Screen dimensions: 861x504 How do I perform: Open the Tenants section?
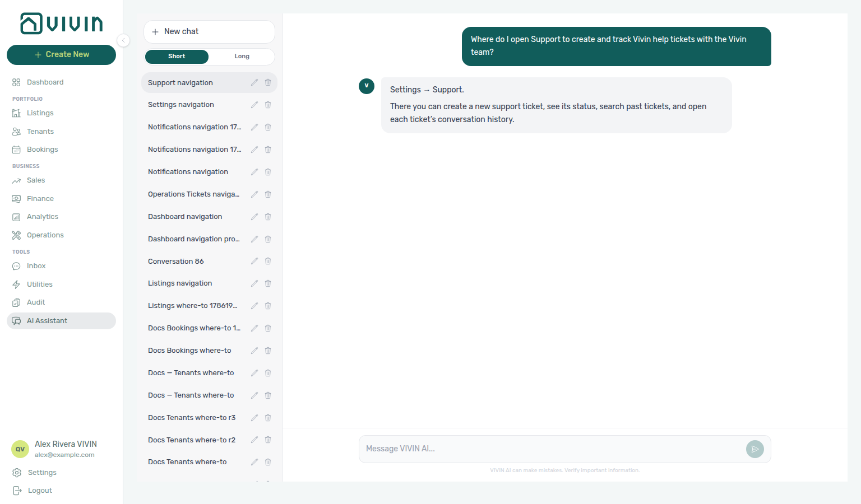pos(61,132)
